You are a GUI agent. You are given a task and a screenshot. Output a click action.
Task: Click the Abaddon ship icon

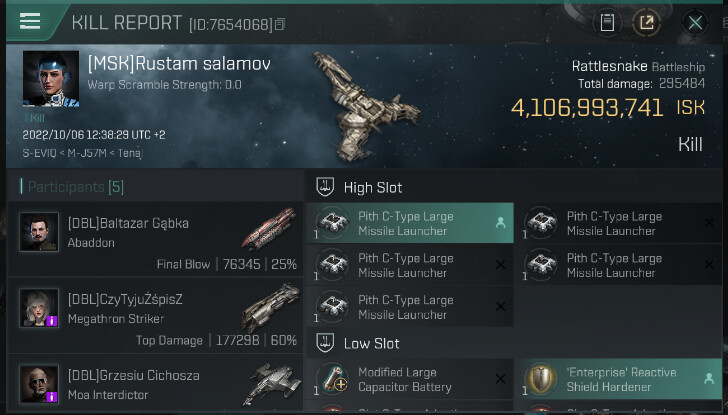pyautogui.click(x=269, y=229)
